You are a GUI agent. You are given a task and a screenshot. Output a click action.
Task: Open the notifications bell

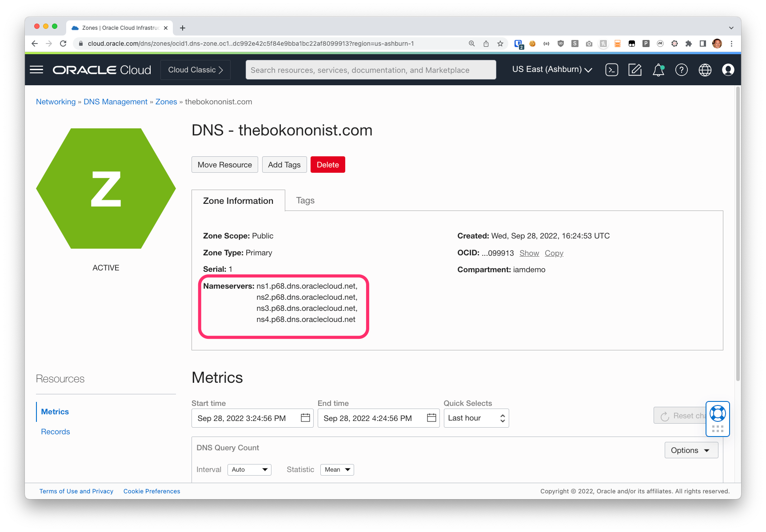tap(658, 70)
